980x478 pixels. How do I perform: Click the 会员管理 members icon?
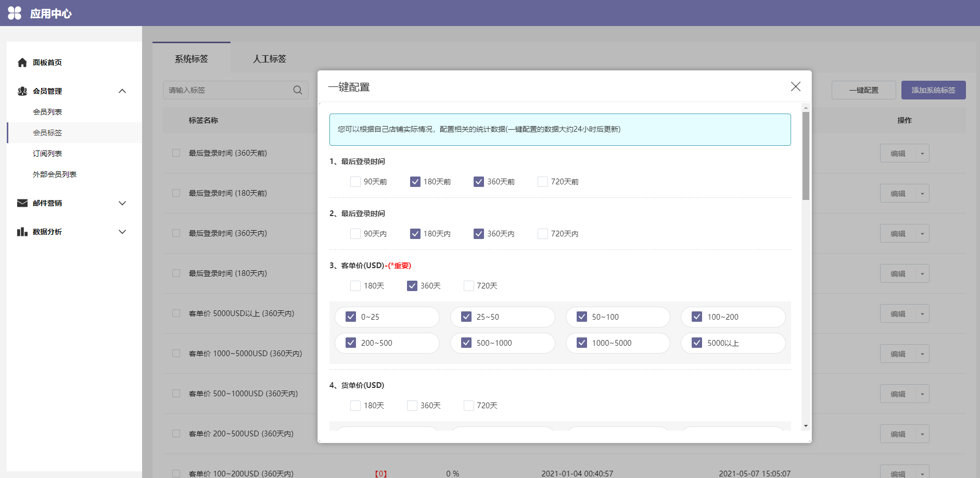point(22,91)
